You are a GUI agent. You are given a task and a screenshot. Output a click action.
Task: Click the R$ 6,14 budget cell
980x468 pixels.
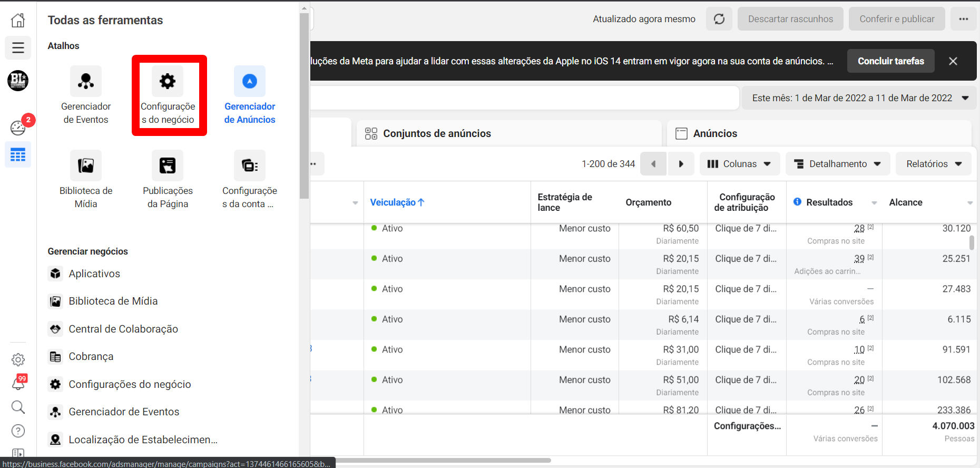point(683,319)
